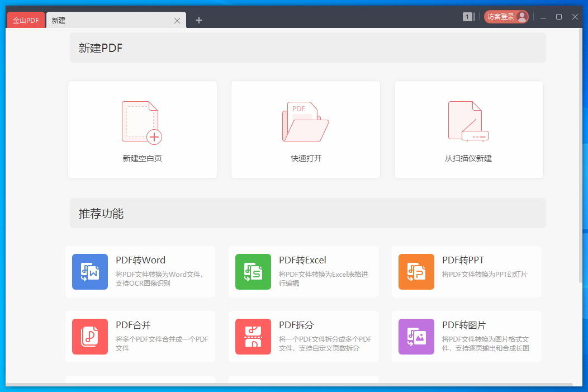The width and height of the screenshot is (588, 392).
Task: Click description 将PDF文件转换为PPT幻灯片
Action: [x=485, y=274]
